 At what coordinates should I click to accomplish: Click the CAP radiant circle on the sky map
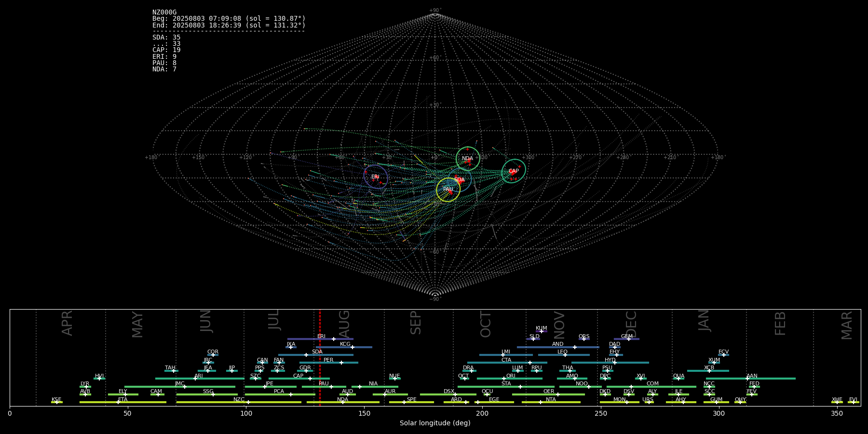(x=514, y=171)
